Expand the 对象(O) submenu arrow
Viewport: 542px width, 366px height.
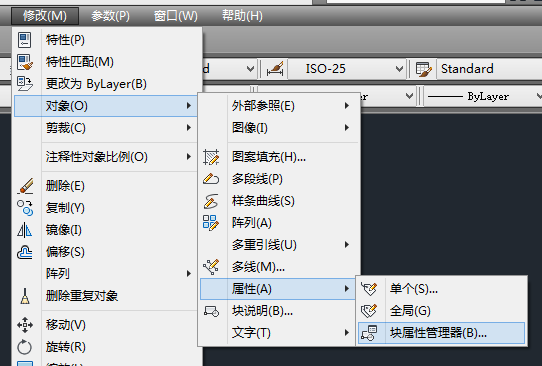coord(189,105)
